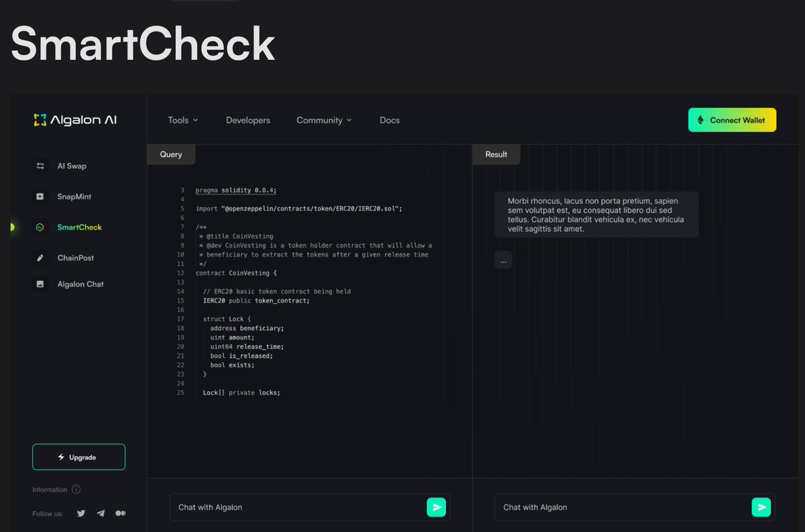
Task: Open the Docs nav item
Action: (x=390, y=120)
